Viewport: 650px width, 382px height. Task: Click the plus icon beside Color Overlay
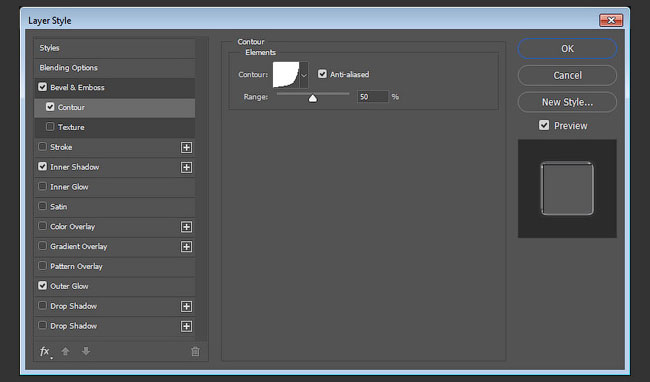186,227
